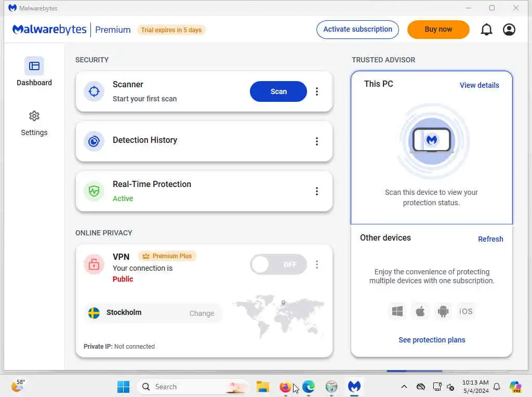Screen dimensions: 532x397
Task: Click the Swedish flag next to Stockholm
Action: tap(94, 313)
